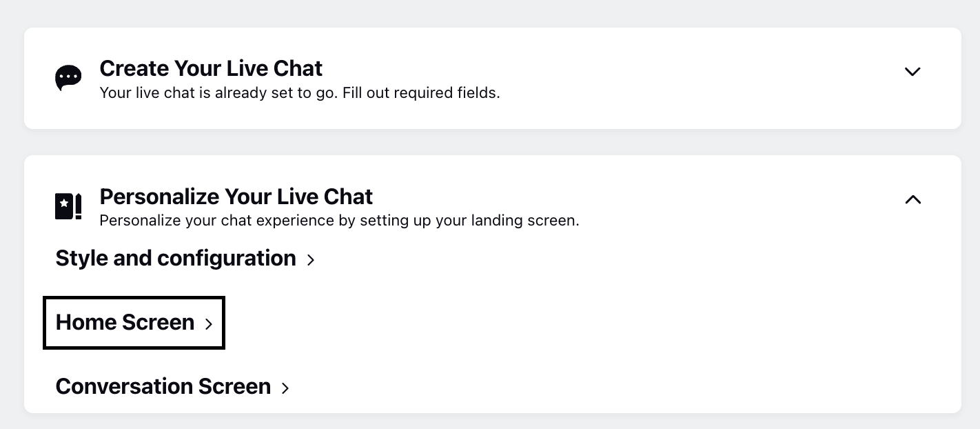Click the chat bubble icon
980x429 pixels.
(x=68, y=78)
